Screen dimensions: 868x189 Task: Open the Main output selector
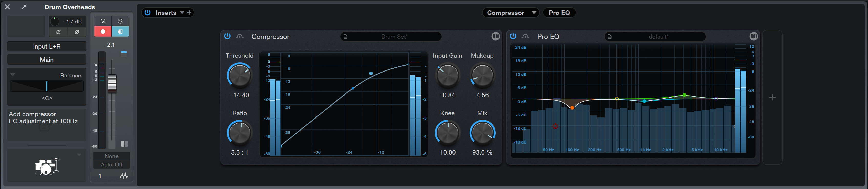pos(47,60)
